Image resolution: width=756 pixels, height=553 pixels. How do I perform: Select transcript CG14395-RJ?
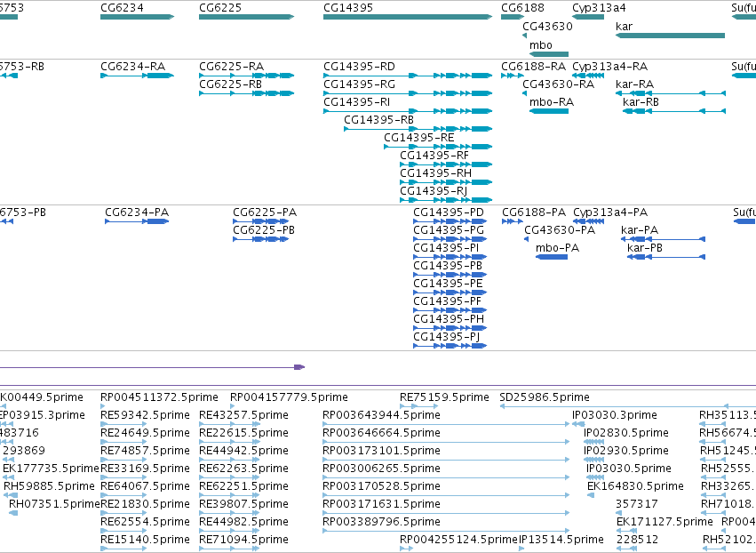[434, 191]
